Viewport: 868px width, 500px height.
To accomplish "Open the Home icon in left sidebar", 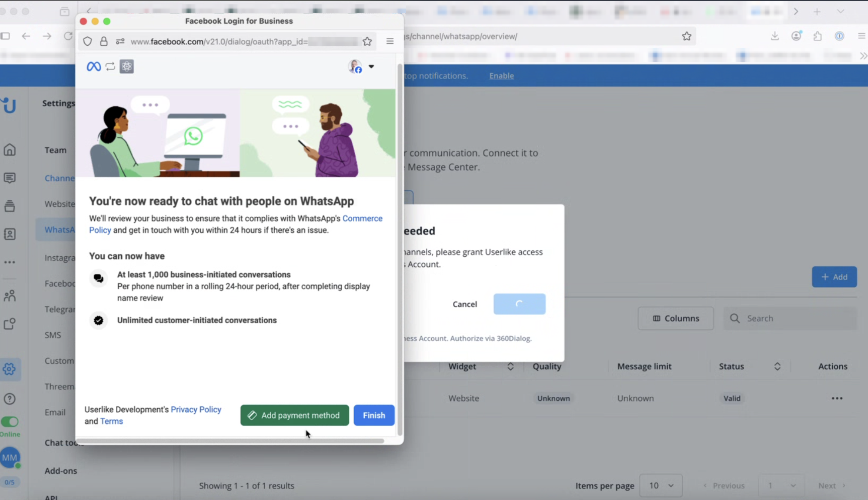I will 10,150.
